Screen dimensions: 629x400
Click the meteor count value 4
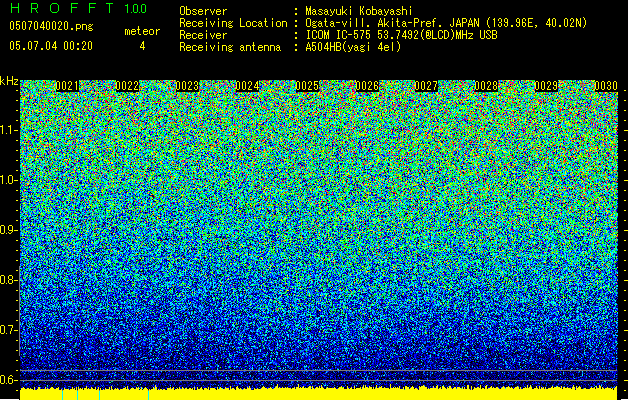(142, 46)
